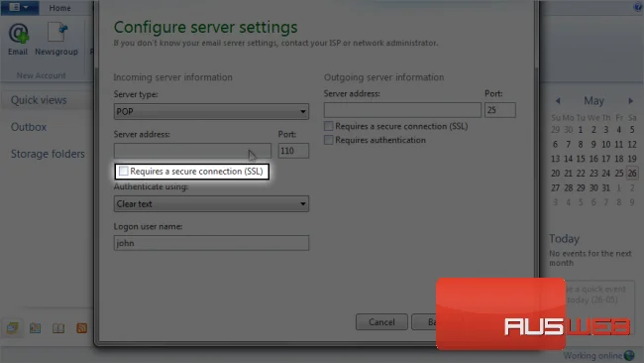Click the Email new account icon

(18, 39)
